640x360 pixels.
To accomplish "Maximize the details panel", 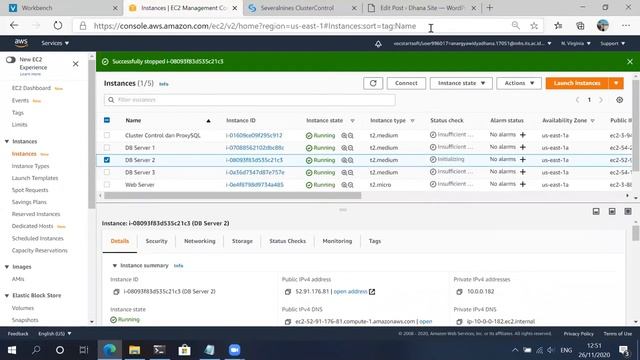I will [628, 211].
